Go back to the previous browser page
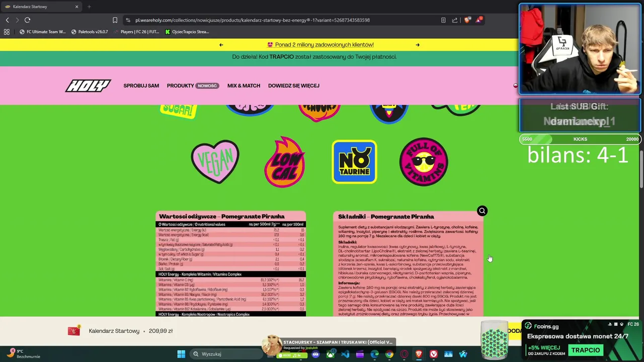 [x=7, y=20]
